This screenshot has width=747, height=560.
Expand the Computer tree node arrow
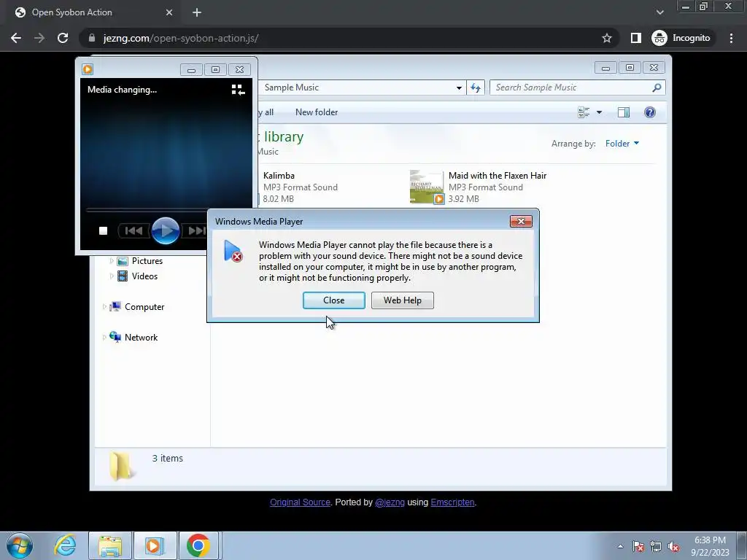pos(104,307)
